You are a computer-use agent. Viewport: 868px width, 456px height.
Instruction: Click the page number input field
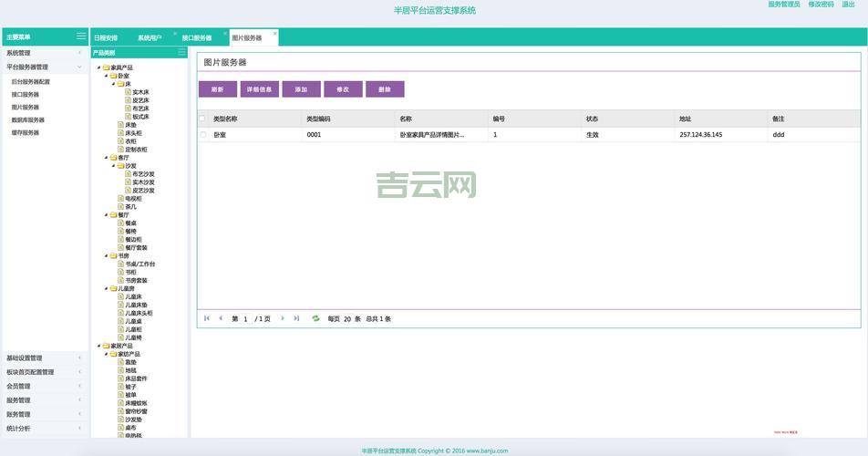[245, 319]
